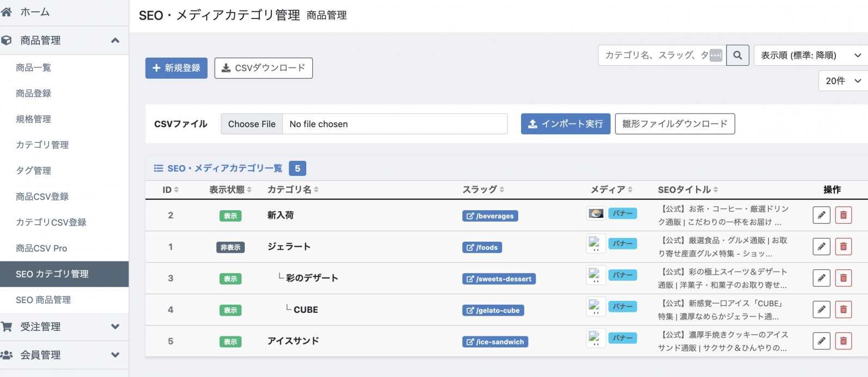Click the インポート実行 button

click(566, 124)
